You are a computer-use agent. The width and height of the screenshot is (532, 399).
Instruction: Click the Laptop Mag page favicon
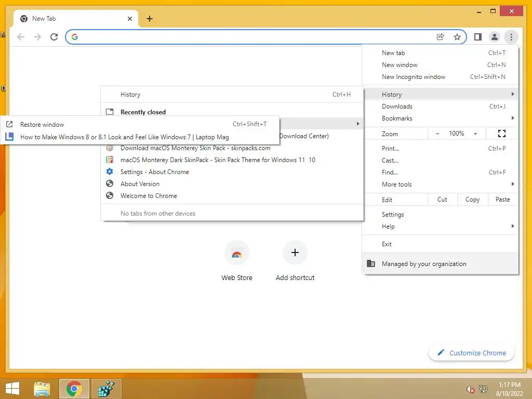(x=9, y=137)
